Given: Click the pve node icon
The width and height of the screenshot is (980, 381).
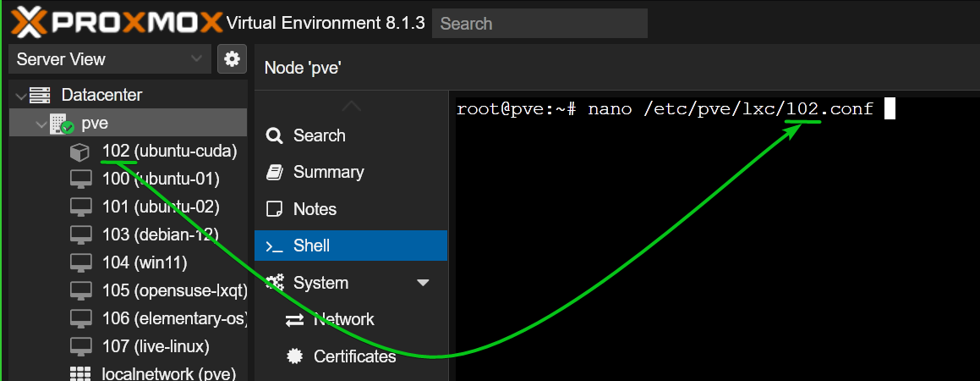Looking at the screenshot, I should tap(62, 124).
